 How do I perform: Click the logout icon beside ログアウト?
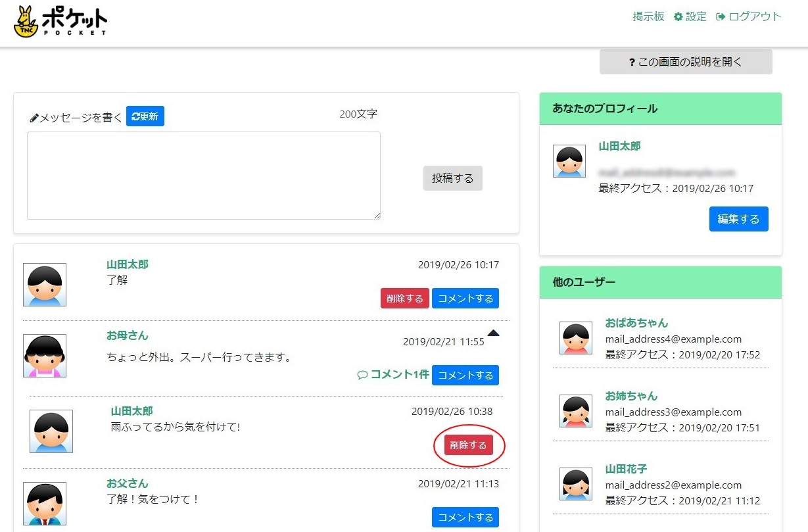point(721,16)
